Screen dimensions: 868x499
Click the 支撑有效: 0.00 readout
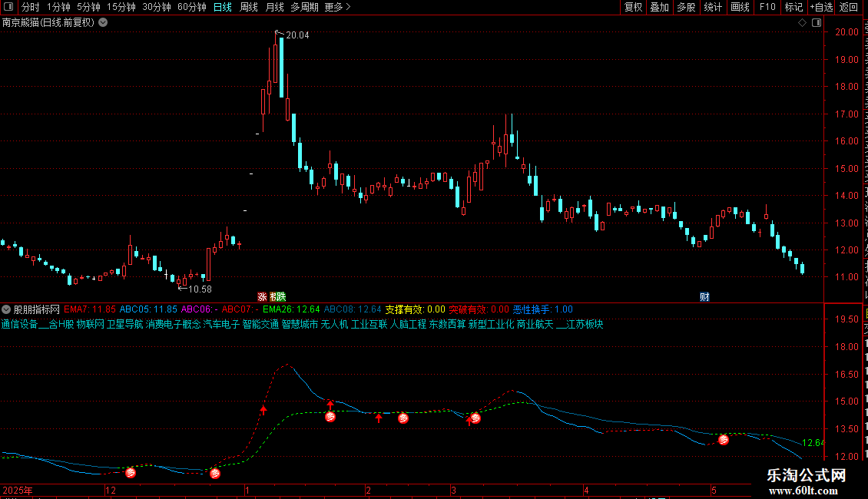coord(415,309)
